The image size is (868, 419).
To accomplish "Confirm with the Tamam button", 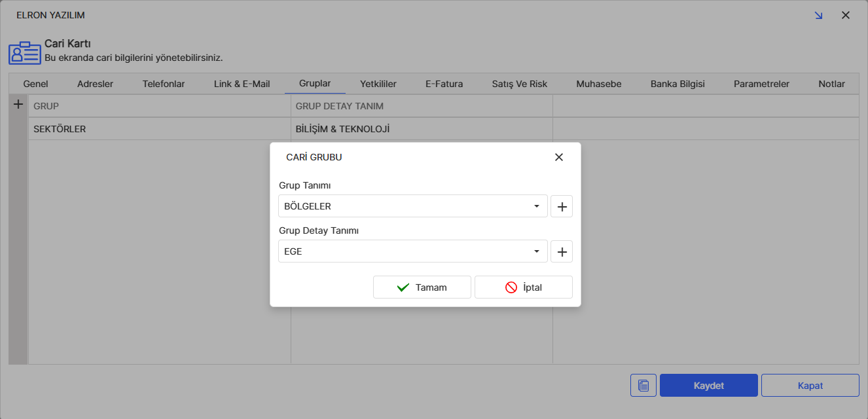I will pos(422,287).
